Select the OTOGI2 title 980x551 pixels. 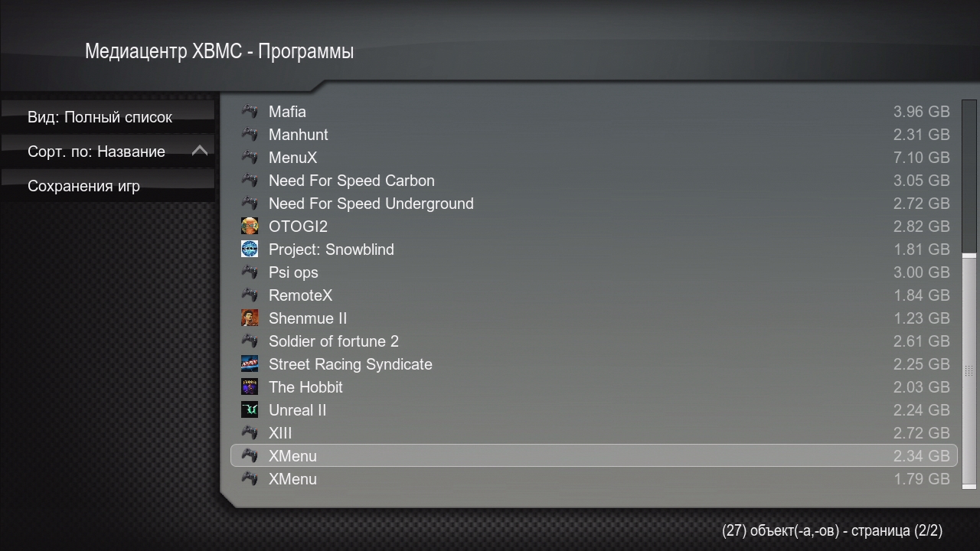pyautogui.click(x=298, y=227)
